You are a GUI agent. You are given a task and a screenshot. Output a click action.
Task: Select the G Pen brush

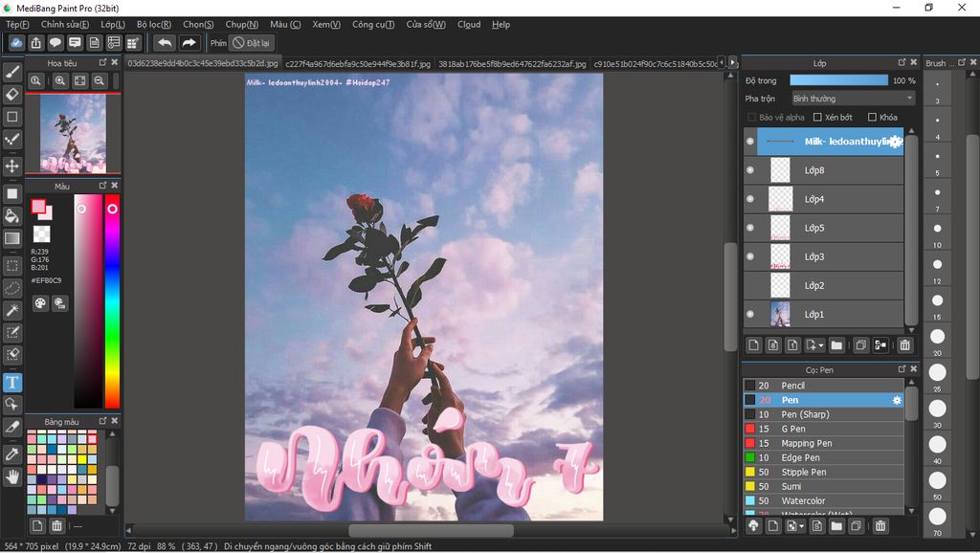824,429
